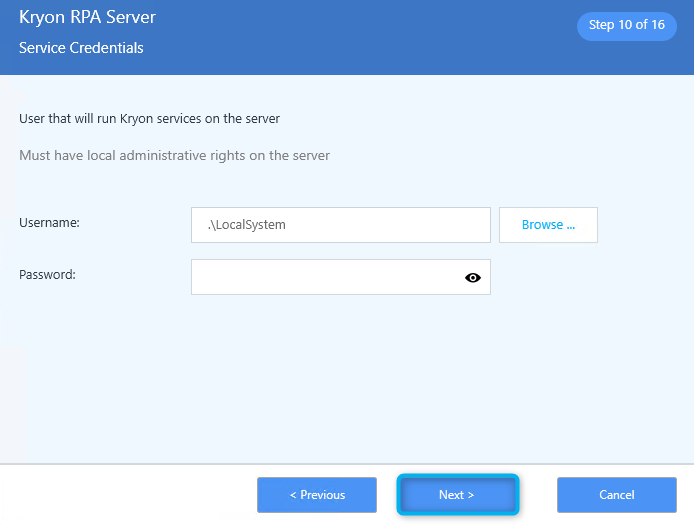Image resolution: width=694 pixels, height=524 pixels.
Task: Toggle password visibility eye icon
Action: pyautogui.click(x=473, y=277)
